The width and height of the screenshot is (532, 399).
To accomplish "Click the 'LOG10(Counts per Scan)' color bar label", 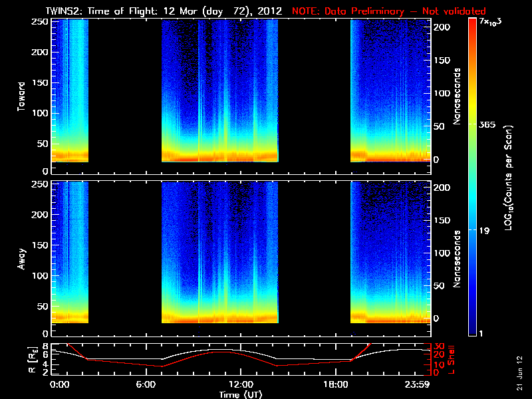I will coord(507,178).
